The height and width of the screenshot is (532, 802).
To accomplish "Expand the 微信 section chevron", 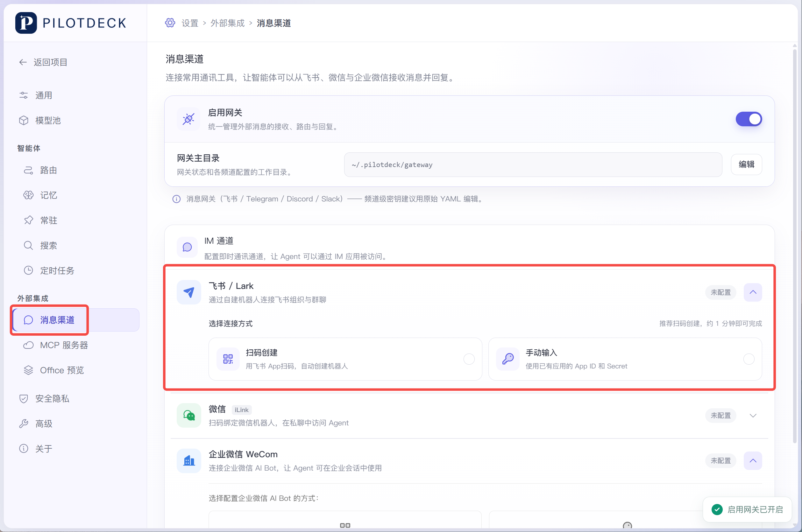I will click(x=753, y=416).
